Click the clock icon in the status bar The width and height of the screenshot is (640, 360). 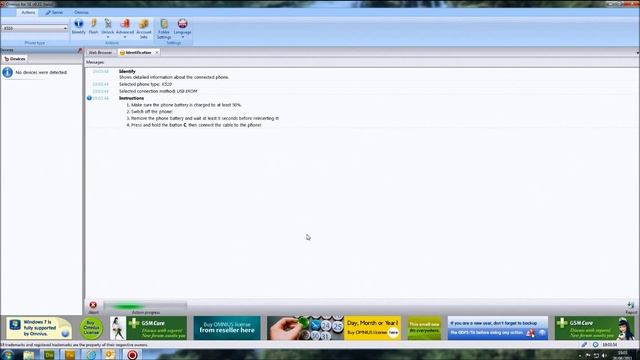coord(596,345)
